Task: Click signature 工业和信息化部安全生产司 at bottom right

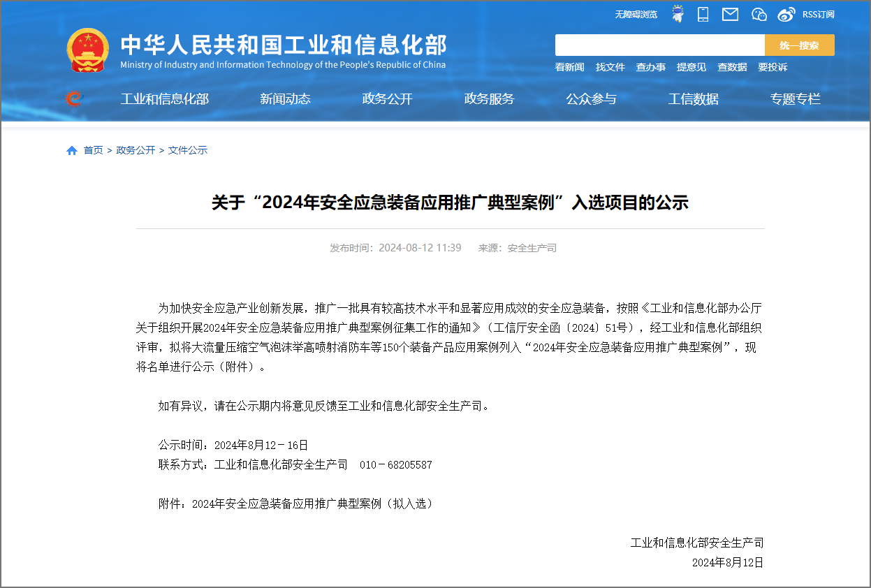Action: pyautogui.click(x=697, y=543)
